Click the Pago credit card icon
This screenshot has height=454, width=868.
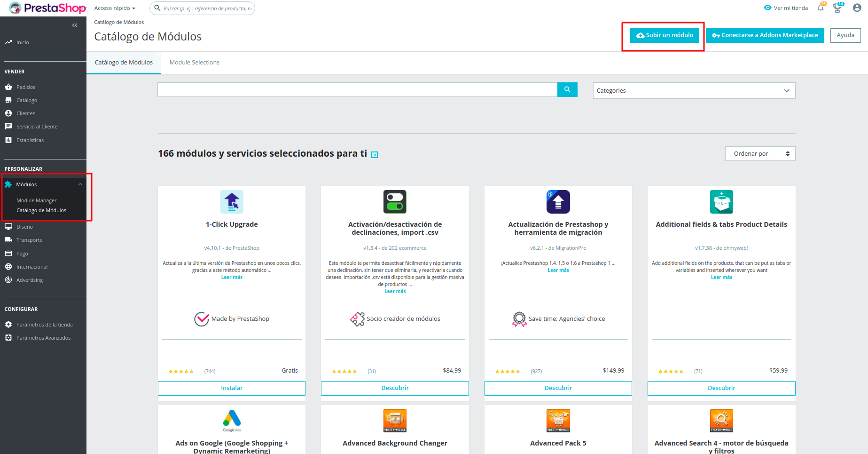pos(8,254)
